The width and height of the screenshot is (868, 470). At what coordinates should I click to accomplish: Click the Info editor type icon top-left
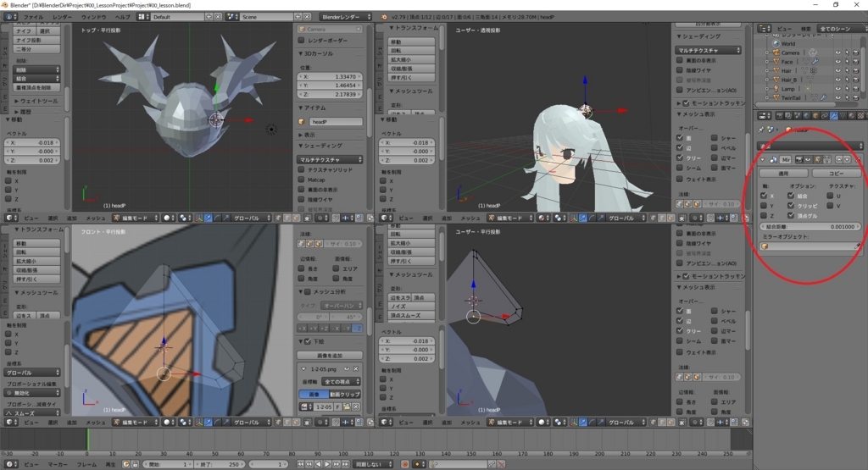[x=8, y=17]
